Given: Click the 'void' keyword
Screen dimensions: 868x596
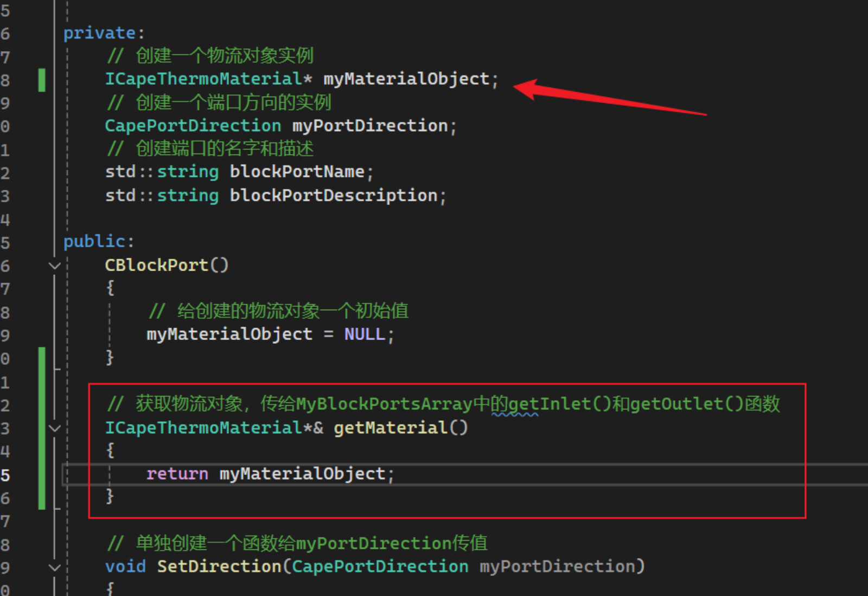Looking at the screenshot, I should pos(125,567).
